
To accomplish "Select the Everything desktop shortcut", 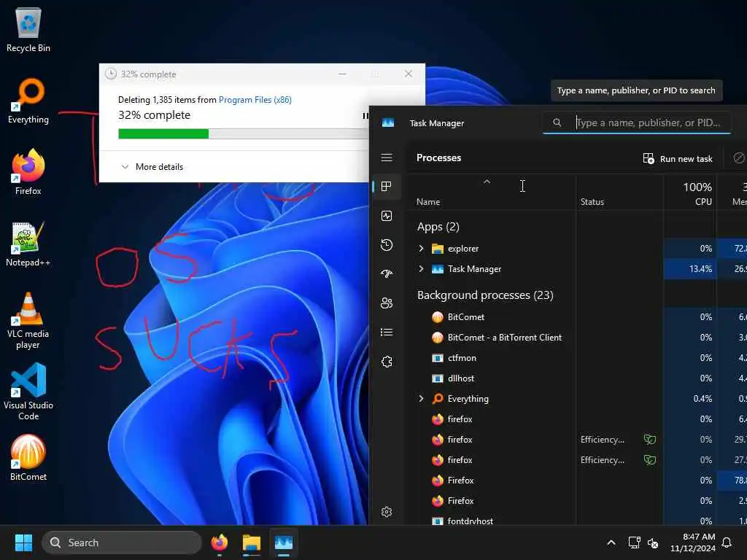I will pyautogui.click(x=28, y=101).
